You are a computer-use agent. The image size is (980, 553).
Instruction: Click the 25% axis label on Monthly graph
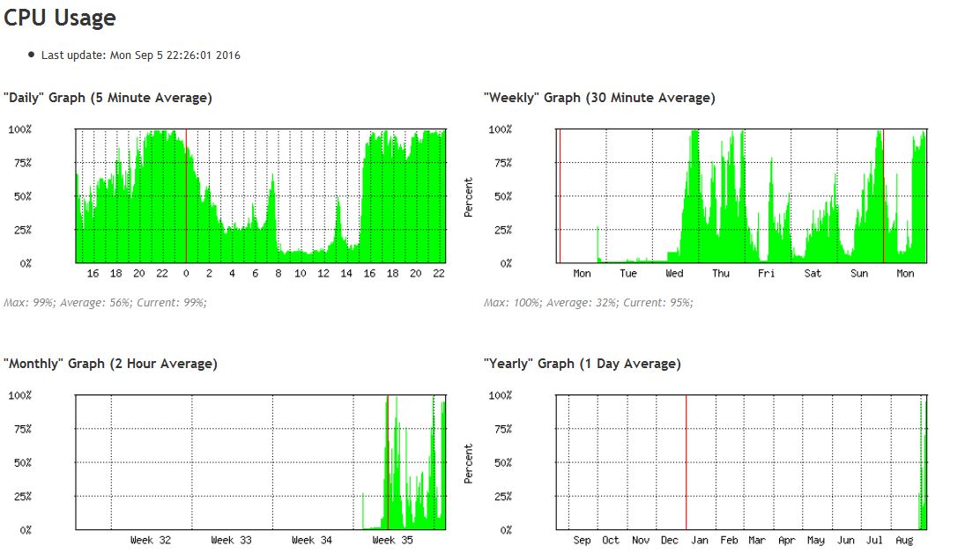click(x=23, y=496)
